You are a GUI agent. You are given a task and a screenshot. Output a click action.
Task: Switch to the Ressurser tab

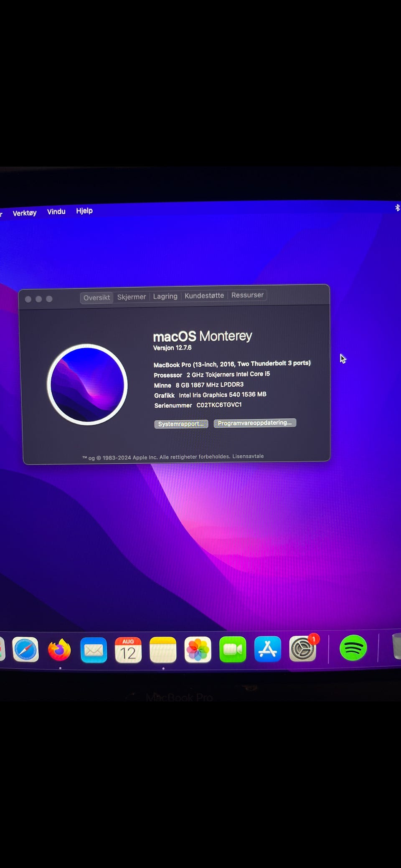247,295
